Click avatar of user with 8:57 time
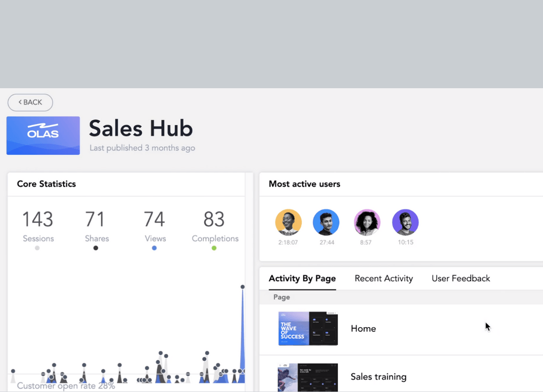 367,222
